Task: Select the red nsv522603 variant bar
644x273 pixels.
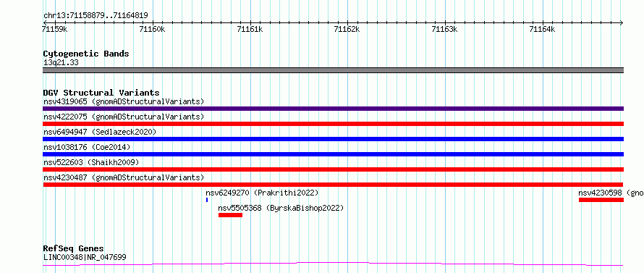Action: coord(333,169)
